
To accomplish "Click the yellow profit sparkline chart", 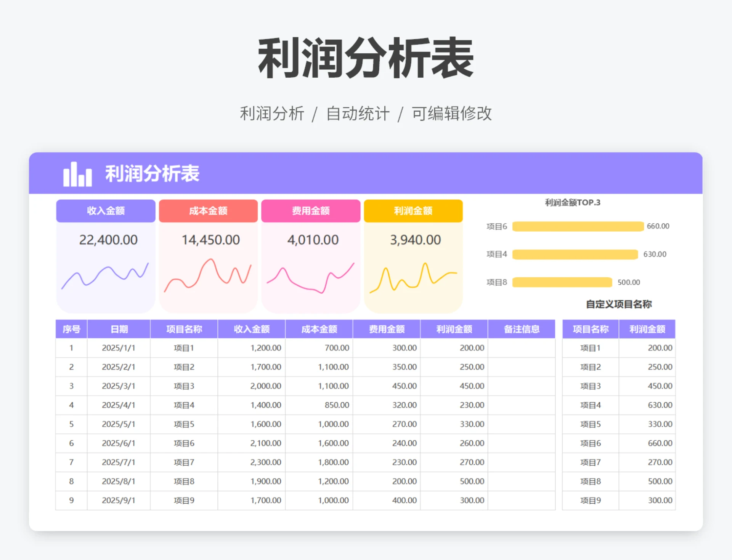I will pyautogui.click(x=413, y=278).
